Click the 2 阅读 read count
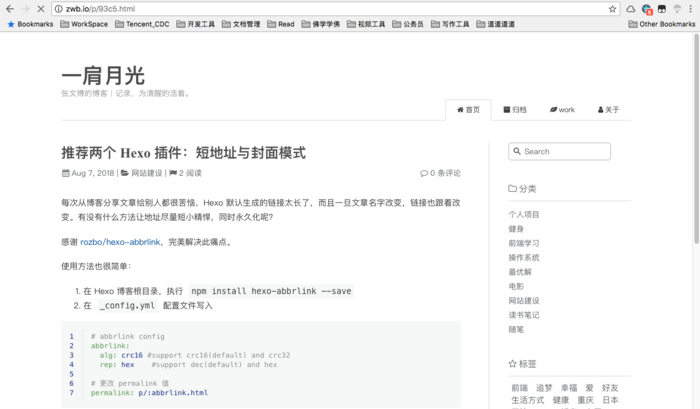The width and height of the screenshot is (700, 409). click(x=190, y=173)
